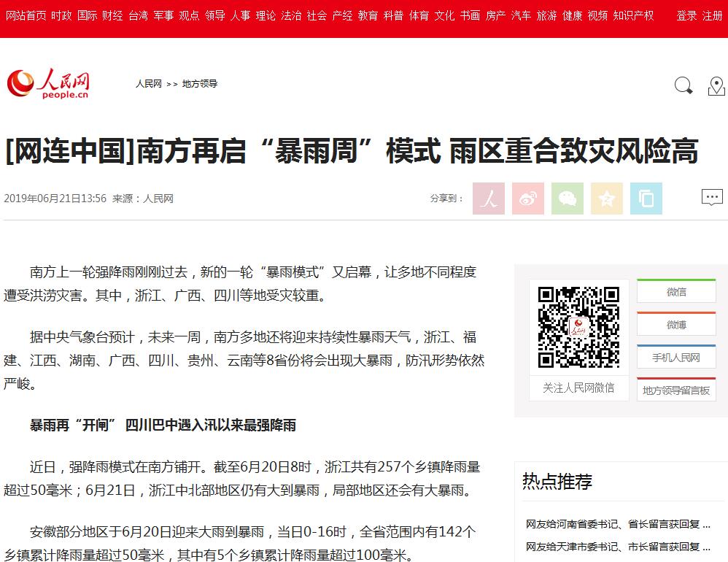Open the search magnifier icon
Image resolution: width=728 pixels, height=562 pixels.
(683, 86)
